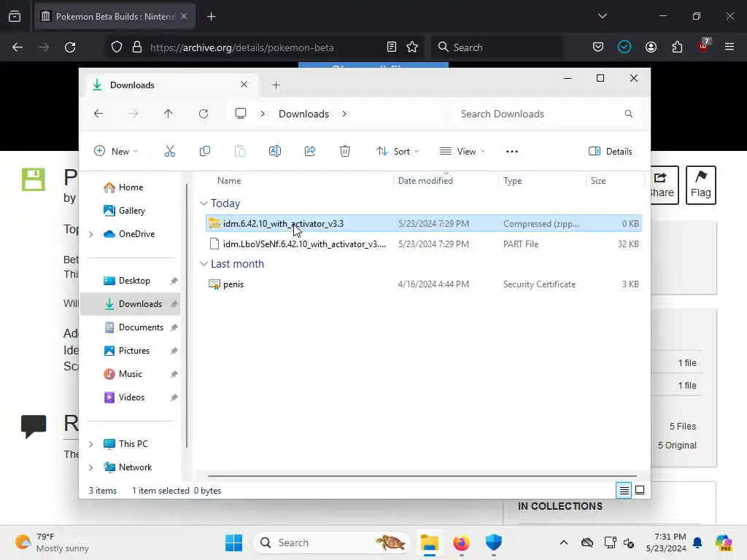Click the Windows Start button

click(234, 542)
